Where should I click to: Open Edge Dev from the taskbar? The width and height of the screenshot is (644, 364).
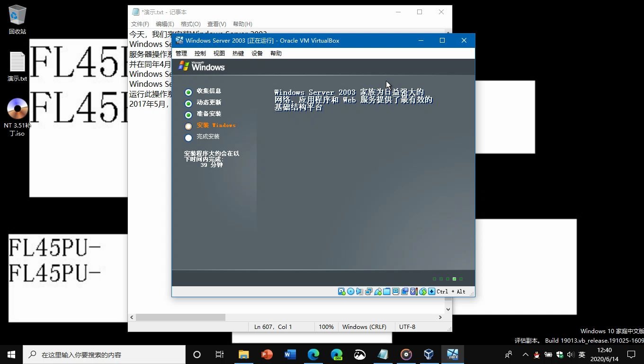point(336,355)
